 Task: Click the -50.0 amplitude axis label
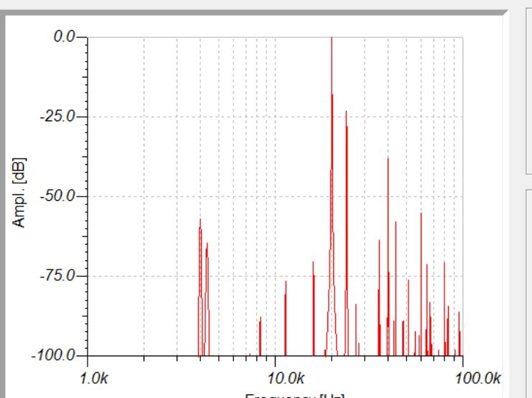[x=57, y=196]
